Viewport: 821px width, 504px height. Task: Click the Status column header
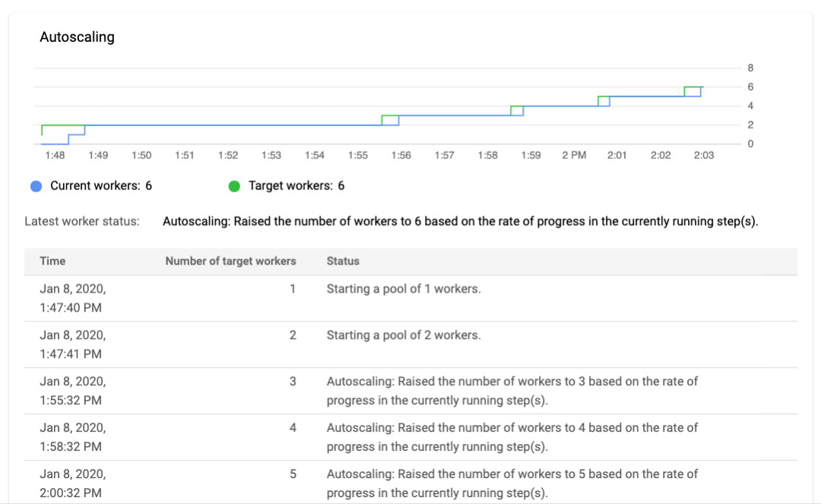click(x=343, y=261)
